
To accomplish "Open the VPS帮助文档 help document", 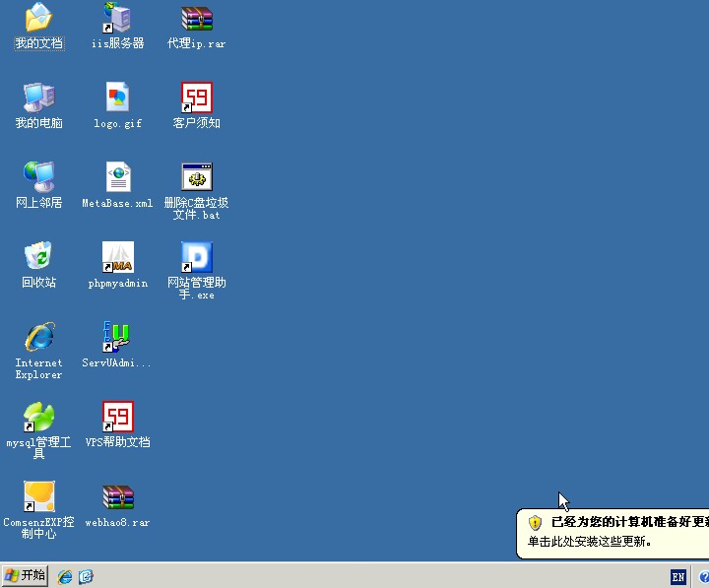I will tap(118, 418).
